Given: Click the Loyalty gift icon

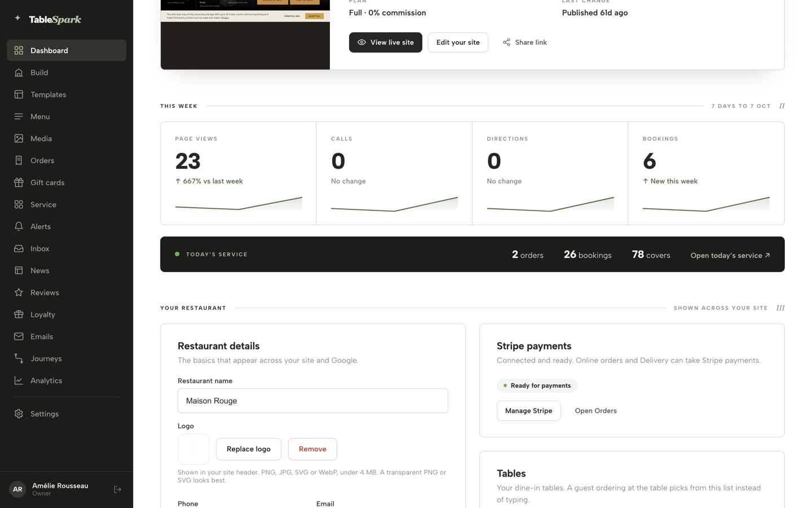Looking at the screenshot, I should (x=19, y=315).
